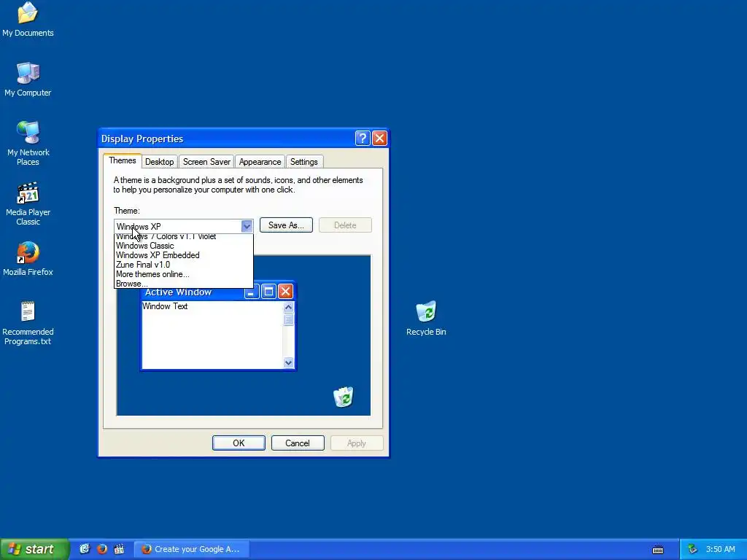This screenshot has width=747, height=560.
Task: Switch to Create your Google A... taskbar window
Action: (x=191, y=549)
